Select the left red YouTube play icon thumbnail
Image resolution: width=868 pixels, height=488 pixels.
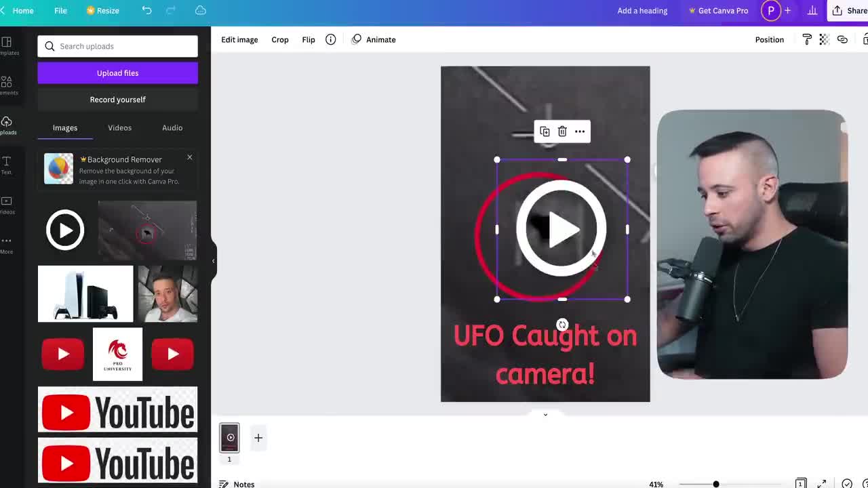pyautogui.click(x=63, y=354)
